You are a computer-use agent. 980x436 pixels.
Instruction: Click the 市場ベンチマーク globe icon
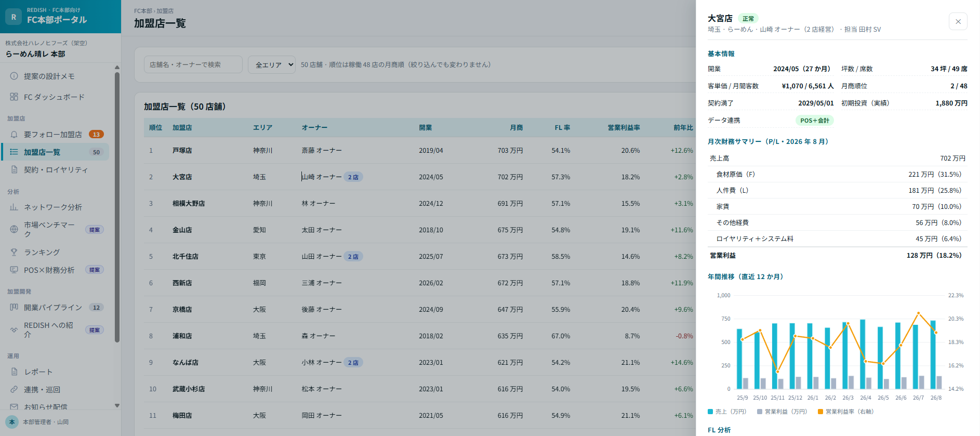[14, 229]
